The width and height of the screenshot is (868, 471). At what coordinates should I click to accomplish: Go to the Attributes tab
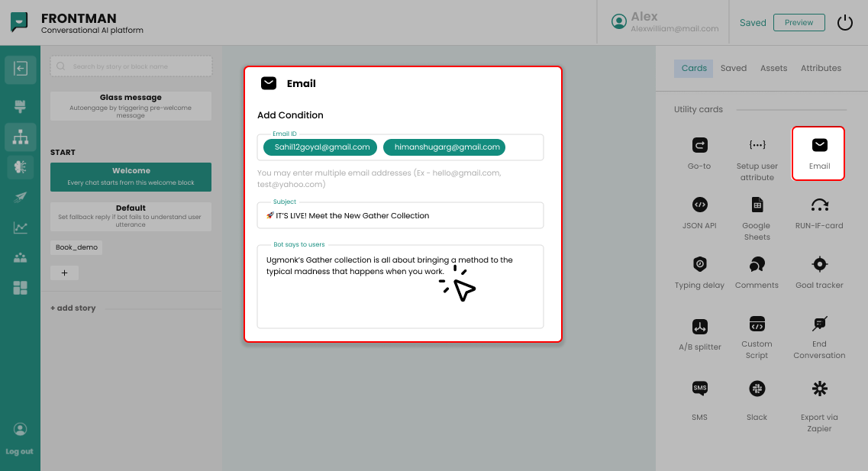821,68
